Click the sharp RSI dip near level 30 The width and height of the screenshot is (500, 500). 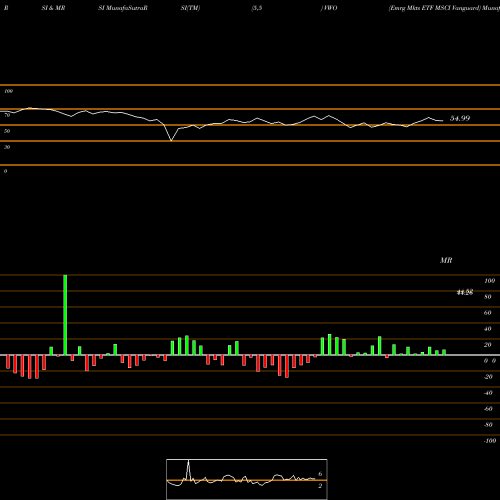171,141
